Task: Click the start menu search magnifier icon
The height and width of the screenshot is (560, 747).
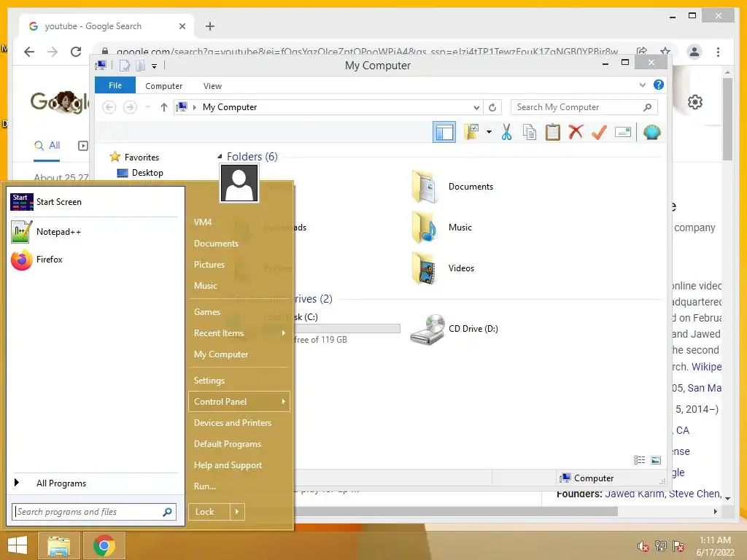Action: [x=167, y=512]
